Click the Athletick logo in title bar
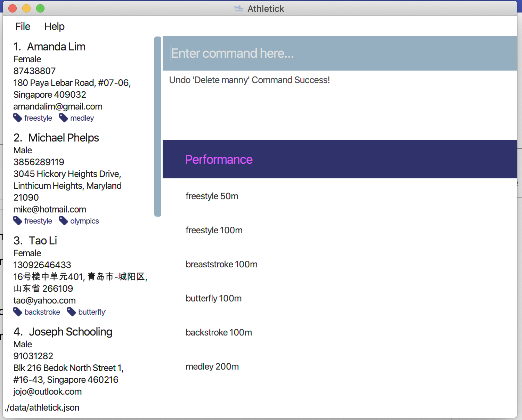The height and width of the screenshot is (420, 522). point(239,8)
